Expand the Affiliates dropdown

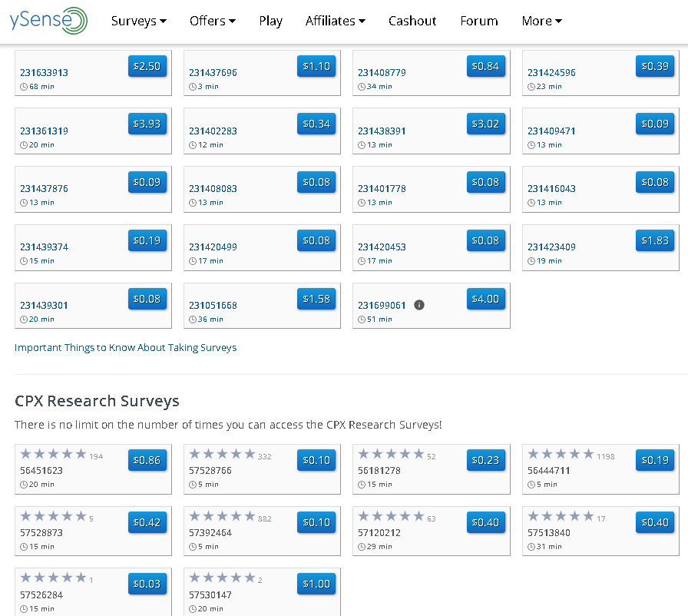click(335, 21)
